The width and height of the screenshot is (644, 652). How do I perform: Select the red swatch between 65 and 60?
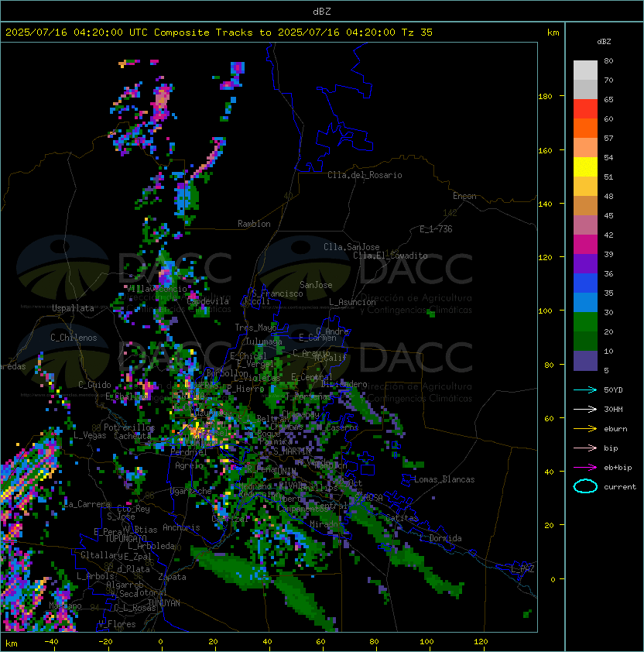coord(585,109)
